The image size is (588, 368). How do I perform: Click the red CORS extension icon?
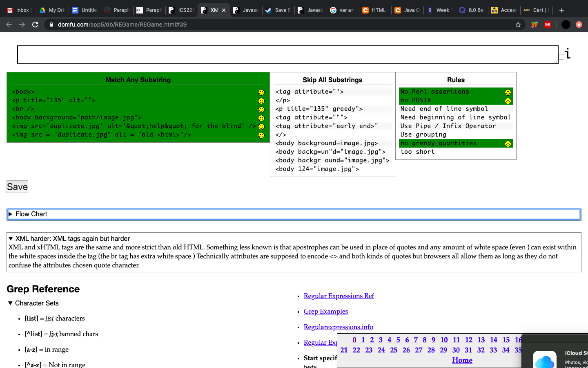[x=548, y=25]
